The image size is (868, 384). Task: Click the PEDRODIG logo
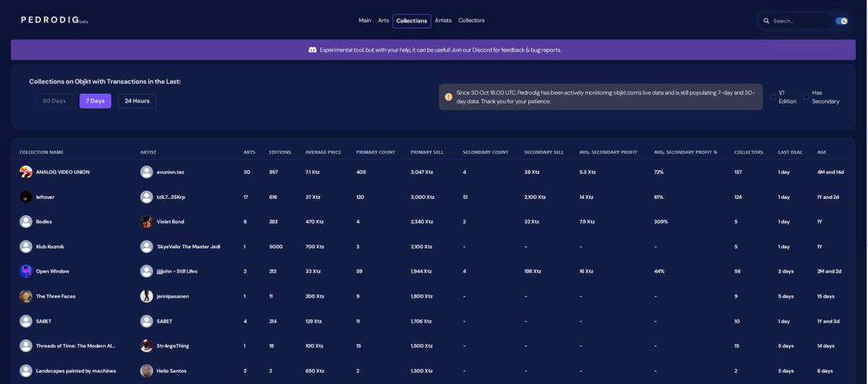click(x=54, y=20)
